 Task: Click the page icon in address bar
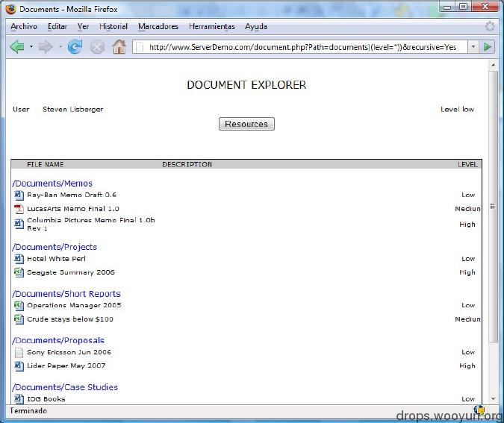tap(140, 47)
